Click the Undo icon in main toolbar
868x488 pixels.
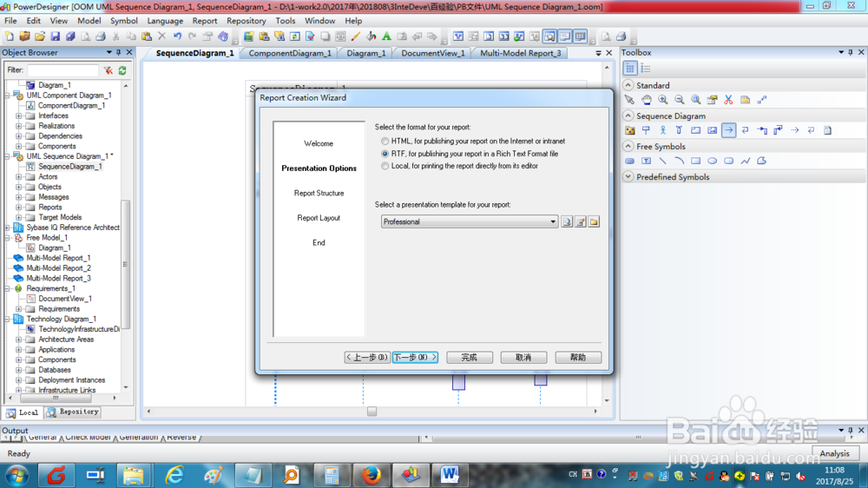click(x=177, y=36)
